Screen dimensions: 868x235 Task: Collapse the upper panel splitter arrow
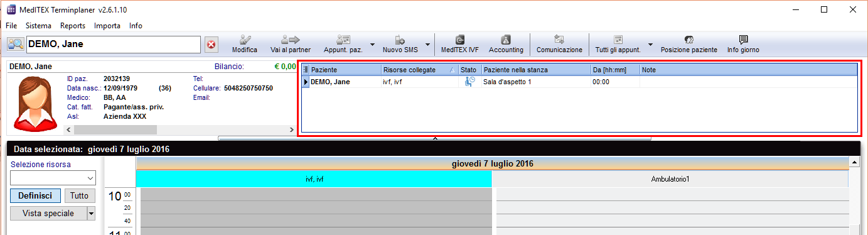tap(435, 138)
